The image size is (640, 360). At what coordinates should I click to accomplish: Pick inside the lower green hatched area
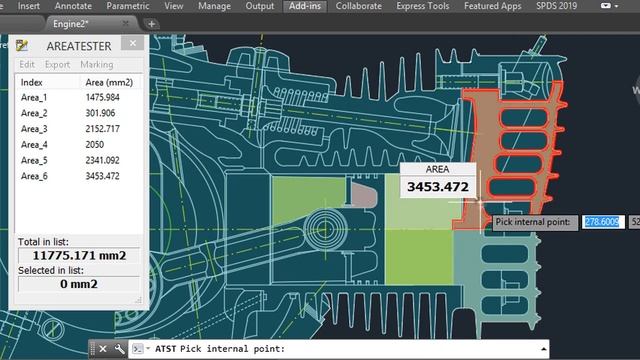418,257
